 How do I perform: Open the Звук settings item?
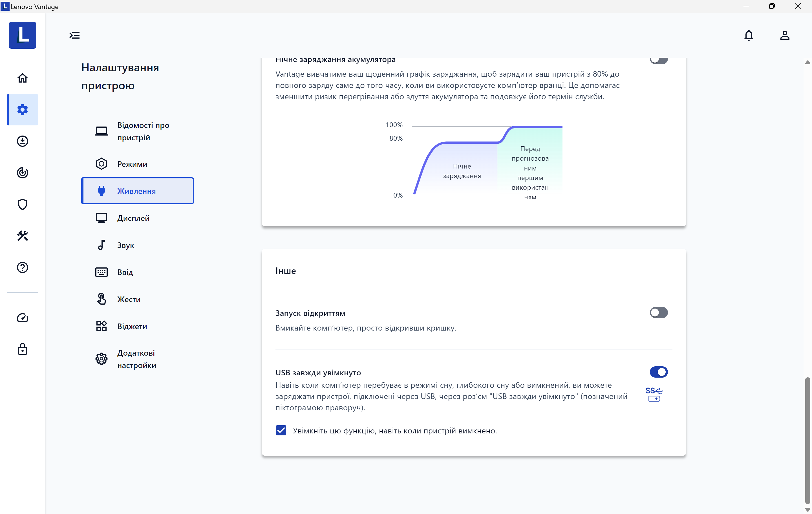[x=125, y=245]
